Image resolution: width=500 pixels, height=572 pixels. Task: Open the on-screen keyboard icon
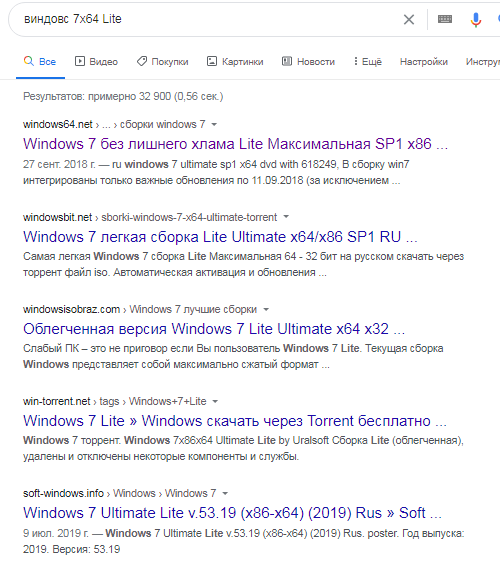(x=445, y=19)
